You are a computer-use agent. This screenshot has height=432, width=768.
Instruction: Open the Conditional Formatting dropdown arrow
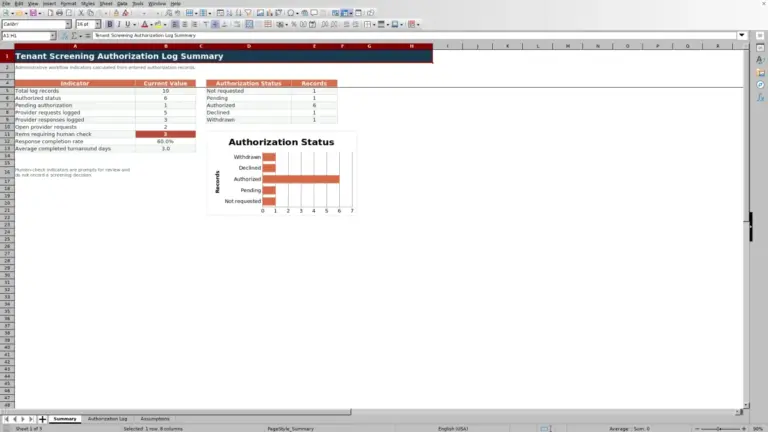(x=418, y=24)
